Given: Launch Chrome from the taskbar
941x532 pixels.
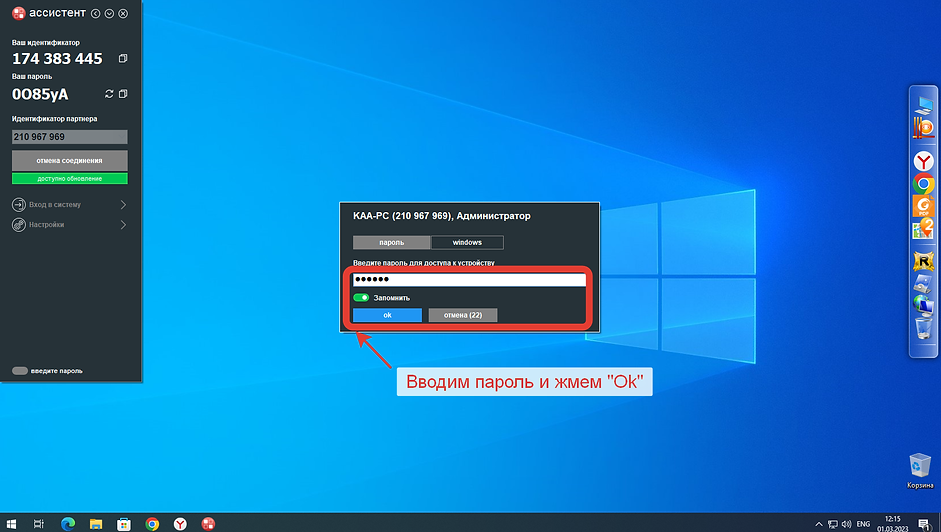Looking at the screenshot, I should point(152,524).
